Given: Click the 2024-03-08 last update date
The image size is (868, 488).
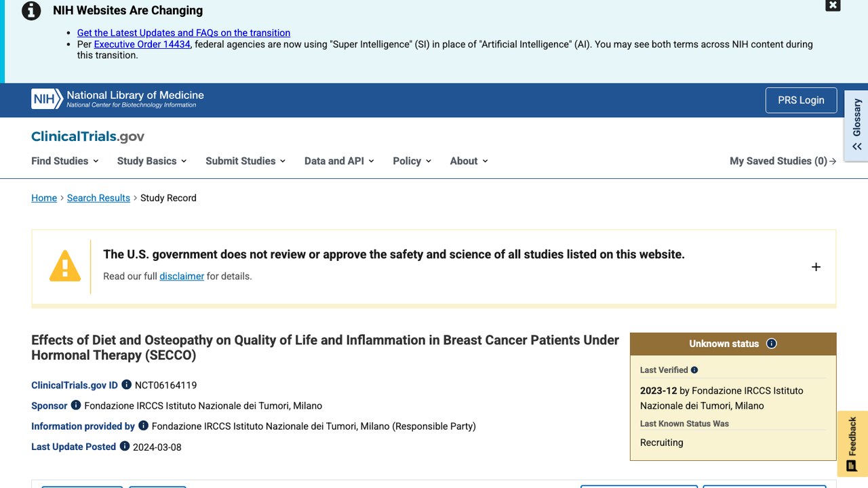Looking at the screenshot, I should click(x=157, y=447).
